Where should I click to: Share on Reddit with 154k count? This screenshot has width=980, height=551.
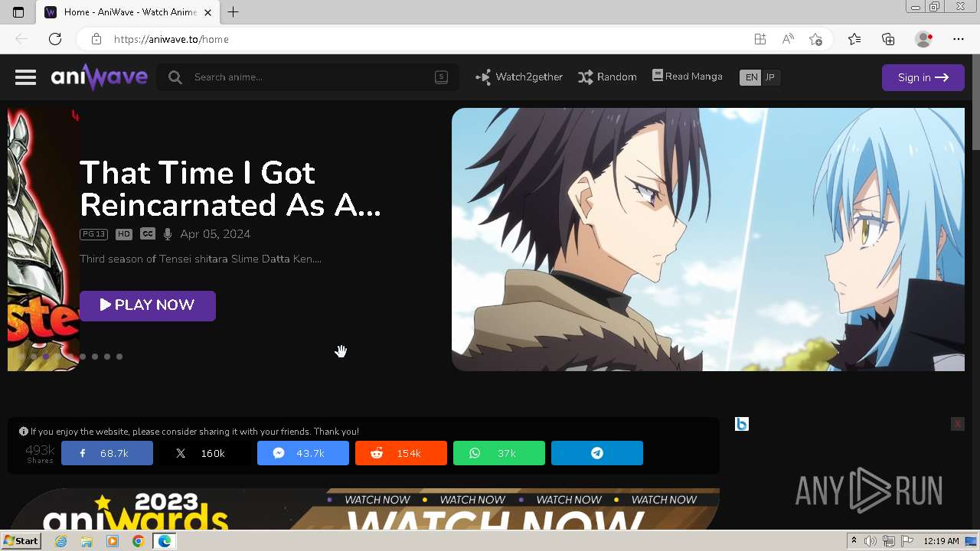coord(401,453)
